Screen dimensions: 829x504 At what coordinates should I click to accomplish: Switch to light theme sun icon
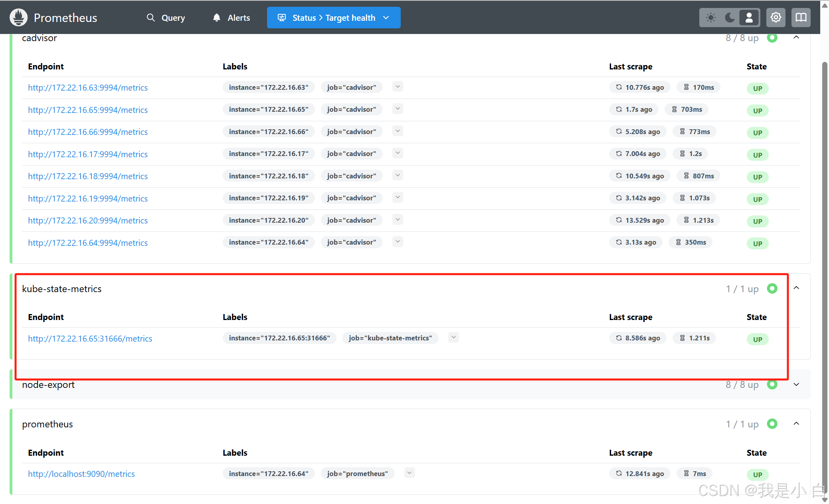[710, 18]
